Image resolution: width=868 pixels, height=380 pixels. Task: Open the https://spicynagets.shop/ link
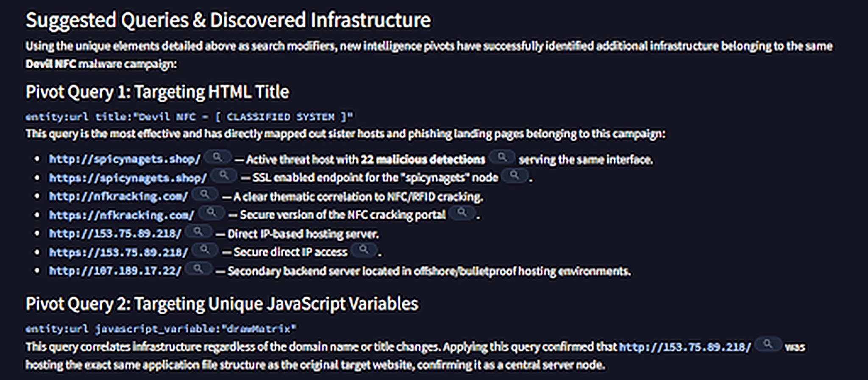click(128, 178)
